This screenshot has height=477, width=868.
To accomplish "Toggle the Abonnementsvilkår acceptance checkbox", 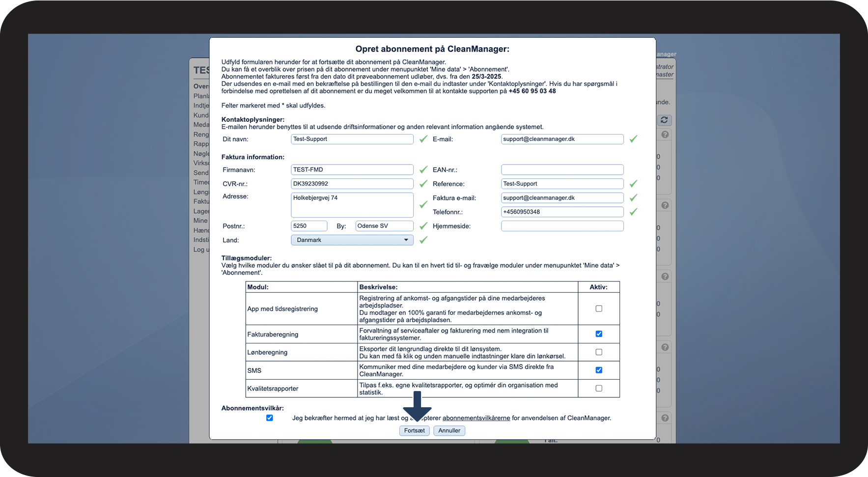I will pyautogui.click(x=270, y=418).
